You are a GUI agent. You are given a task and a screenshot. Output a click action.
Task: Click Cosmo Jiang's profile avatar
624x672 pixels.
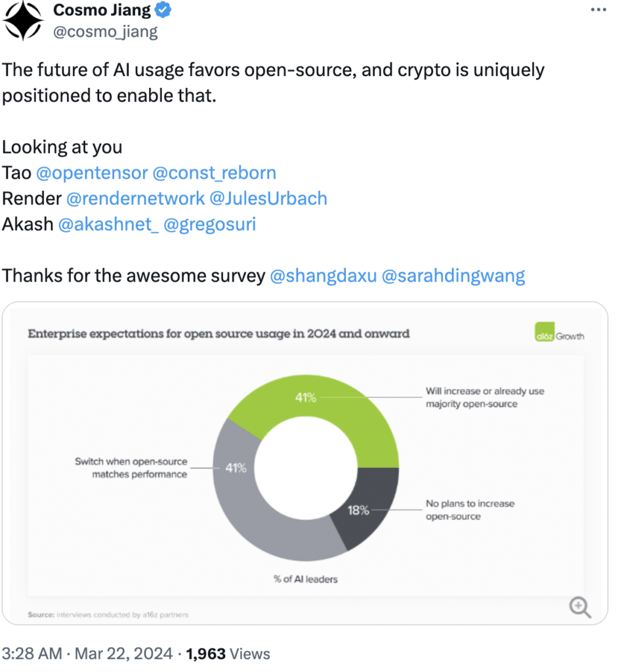[22, 21]
